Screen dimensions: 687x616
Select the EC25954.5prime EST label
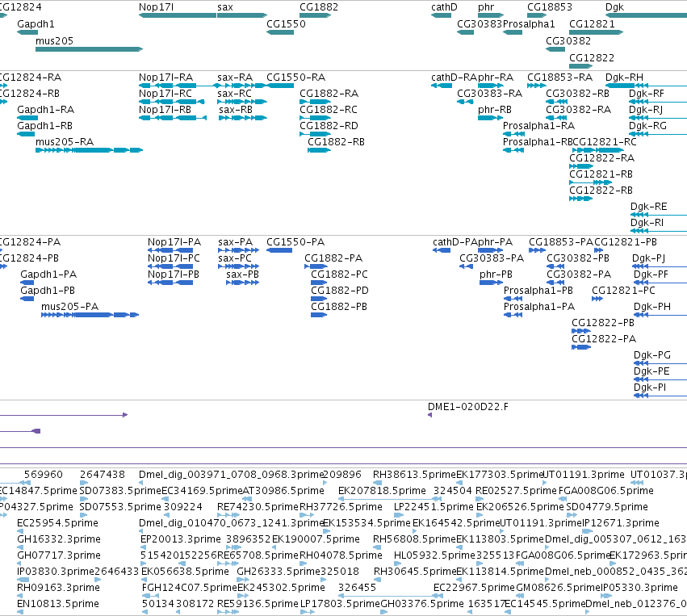[x=57, y=522]
